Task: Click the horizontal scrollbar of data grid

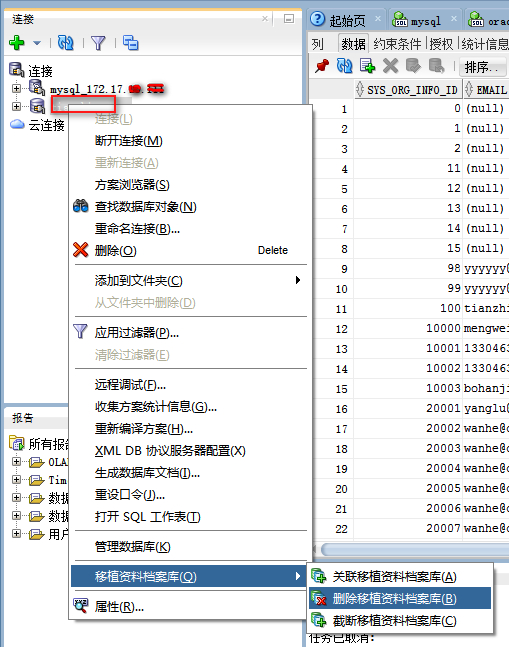Action: coord(415,549)
